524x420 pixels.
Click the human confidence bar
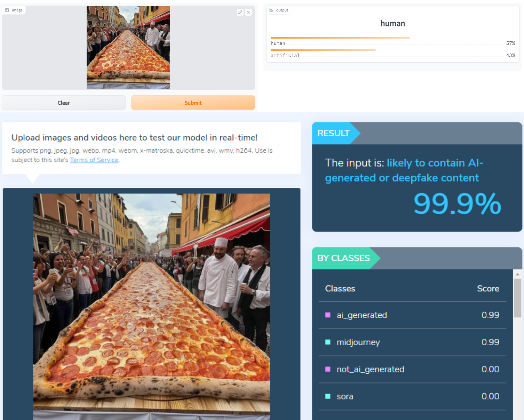[x=340, y=38]
